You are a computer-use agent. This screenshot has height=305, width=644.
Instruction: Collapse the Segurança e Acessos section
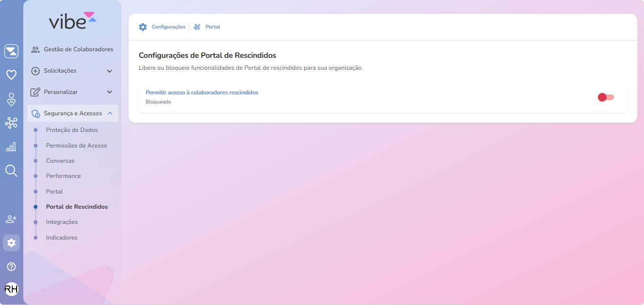point(110,113)
